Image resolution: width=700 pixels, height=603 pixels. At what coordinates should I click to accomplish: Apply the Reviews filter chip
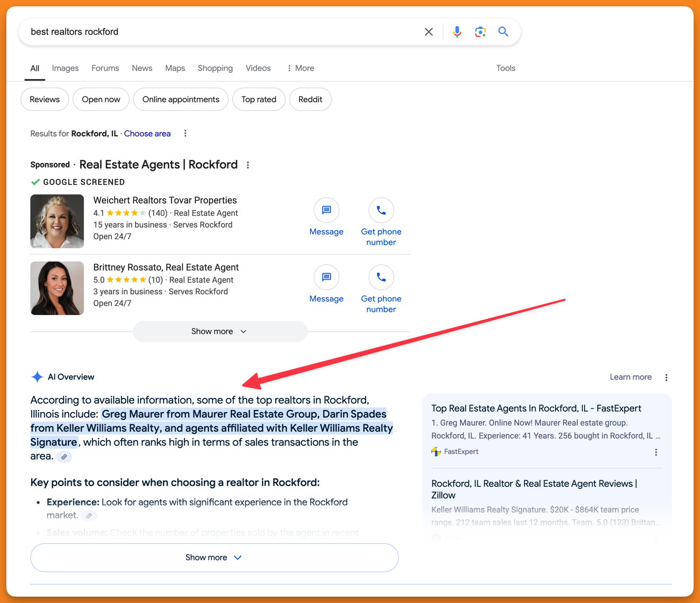[45, 99]
